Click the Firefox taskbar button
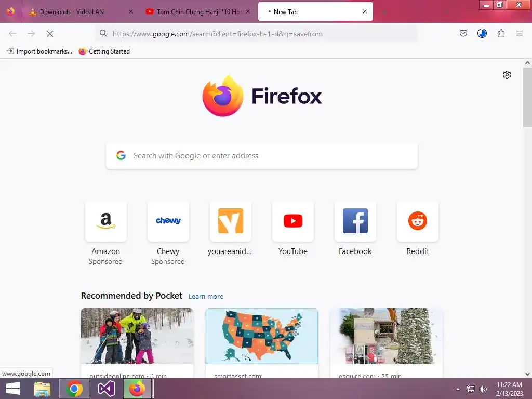 tap(138, 389)
